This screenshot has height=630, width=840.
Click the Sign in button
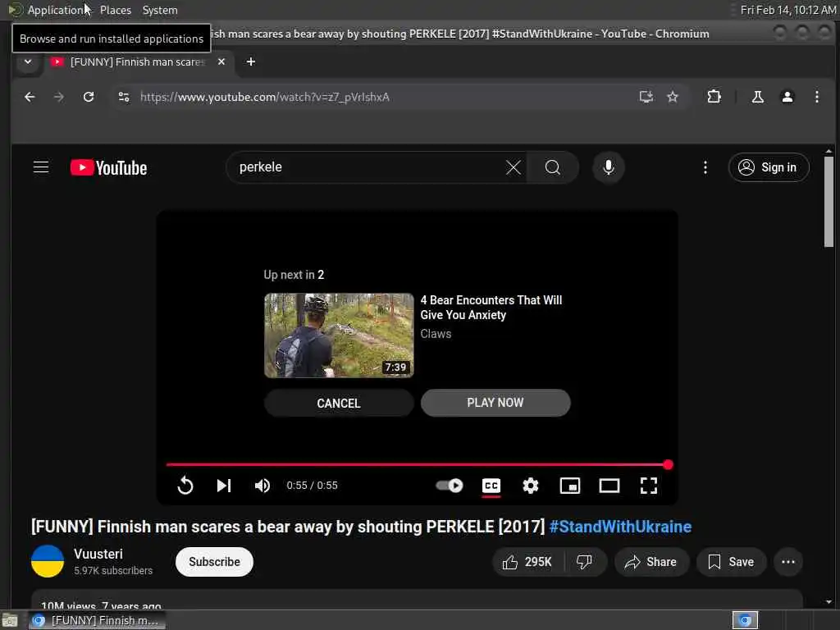[769, 167]
